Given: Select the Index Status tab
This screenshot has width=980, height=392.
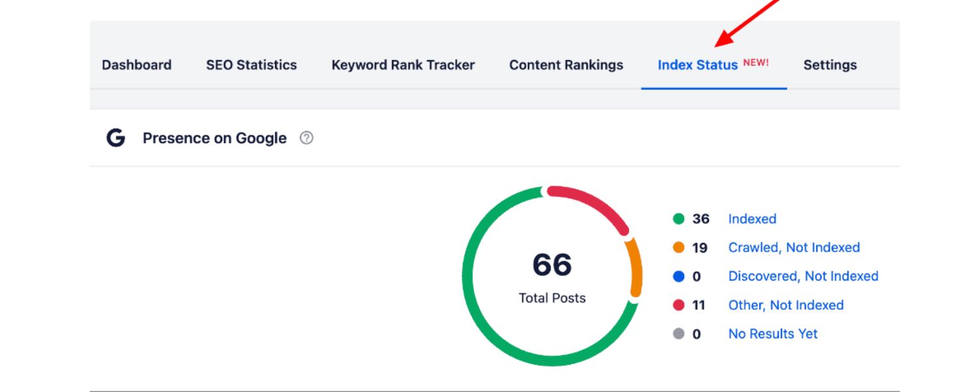Looking at the screenshot, I should (698, 65).
